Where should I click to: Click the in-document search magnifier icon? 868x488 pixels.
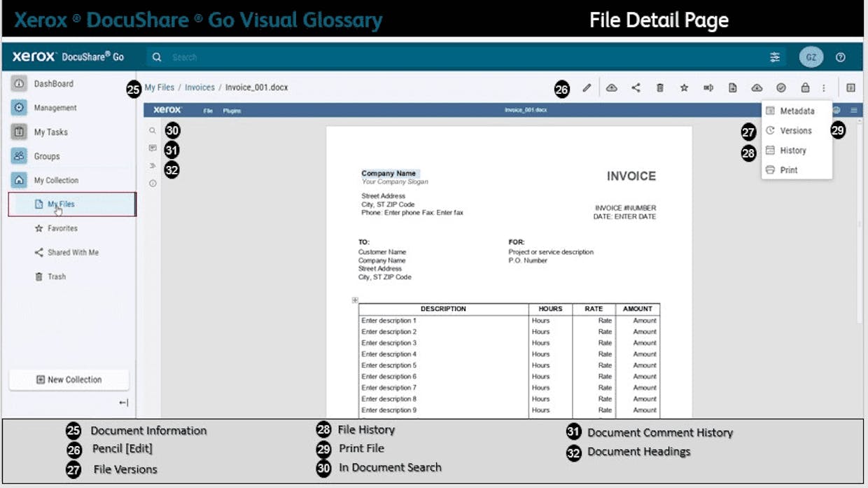coord(153,131)
